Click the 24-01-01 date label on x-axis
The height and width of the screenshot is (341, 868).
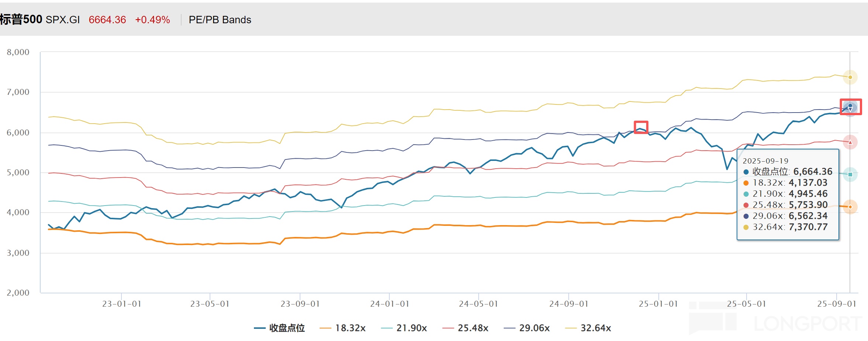tap(390, 304)
